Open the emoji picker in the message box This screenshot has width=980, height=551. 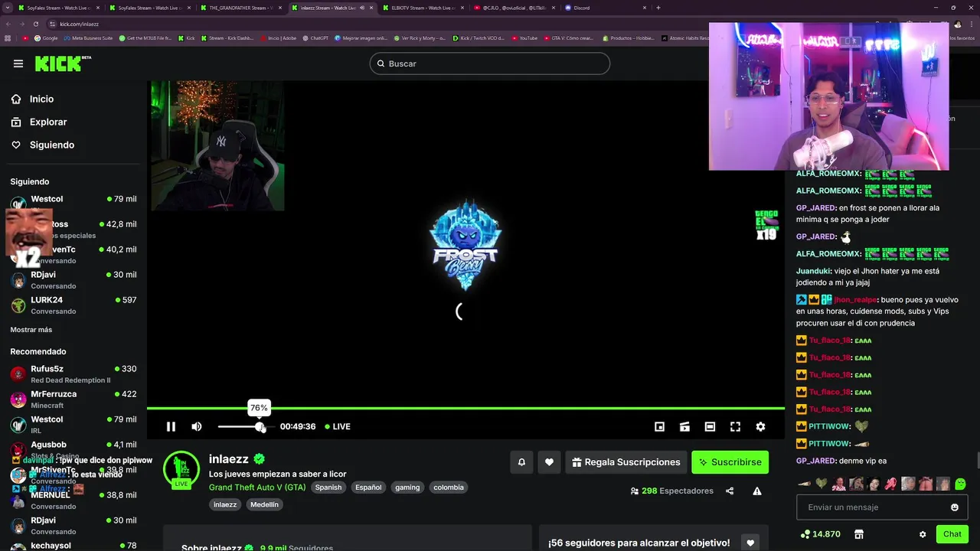955,507
